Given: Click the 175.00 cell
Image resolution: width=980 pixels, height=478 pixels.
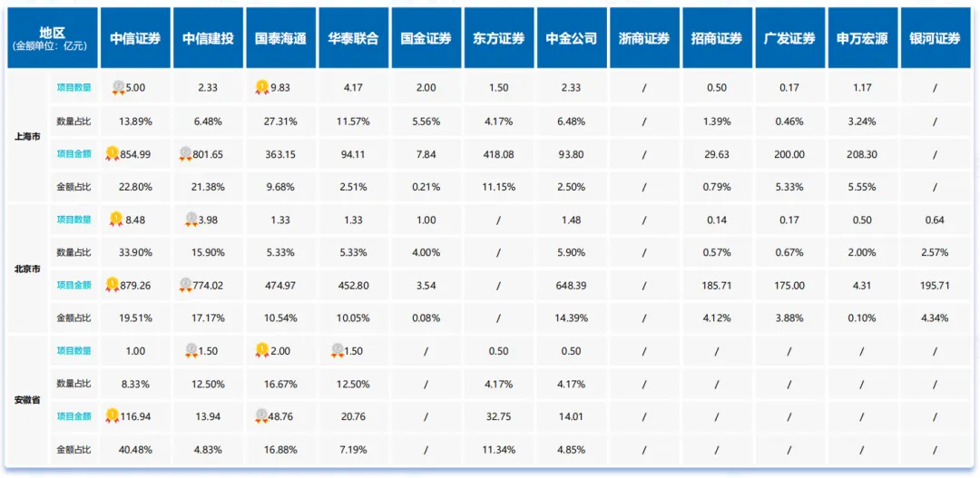Looking at the screenshot, I should (789, 286).
